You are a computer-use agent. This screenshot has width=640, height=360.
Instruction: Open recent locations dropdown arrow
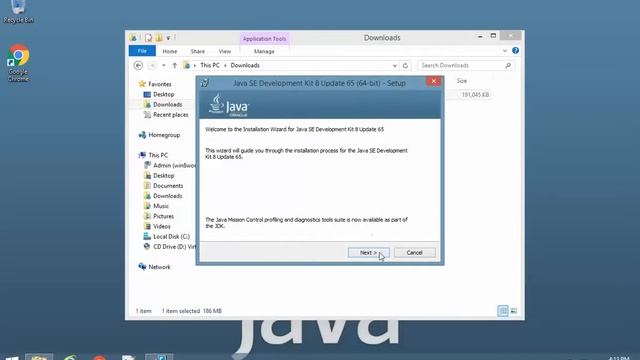tap(164, 65)
